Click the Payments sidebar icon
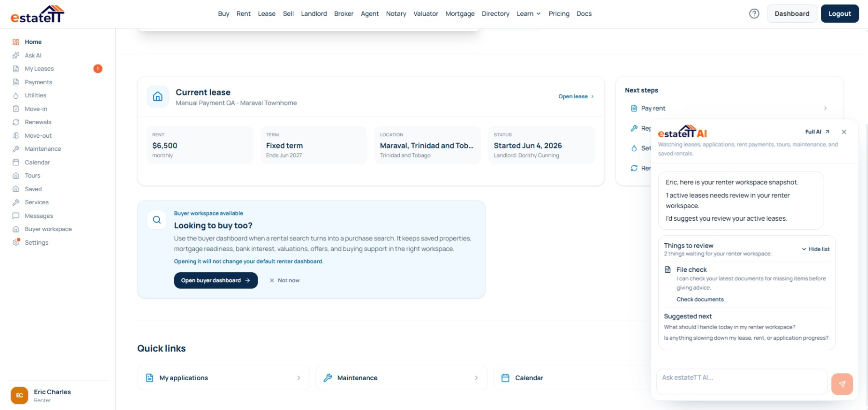 pos(16,82)
